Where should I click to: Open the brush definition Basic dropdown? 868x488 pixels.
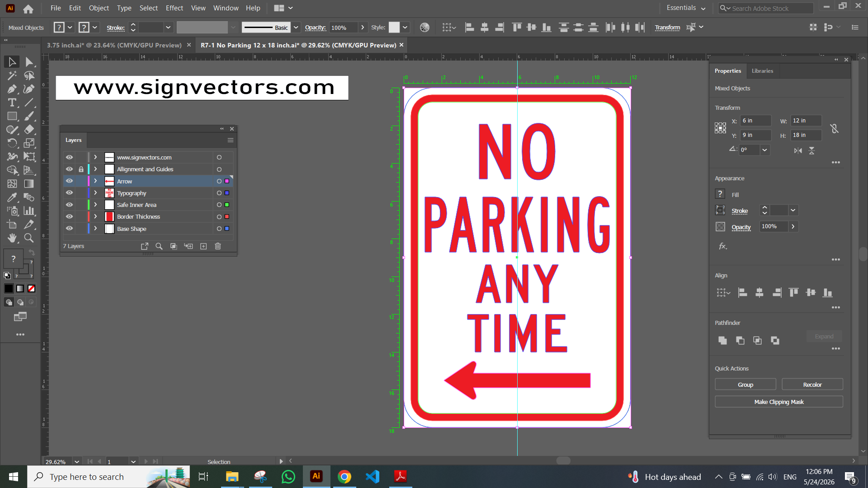click(296, 28)
